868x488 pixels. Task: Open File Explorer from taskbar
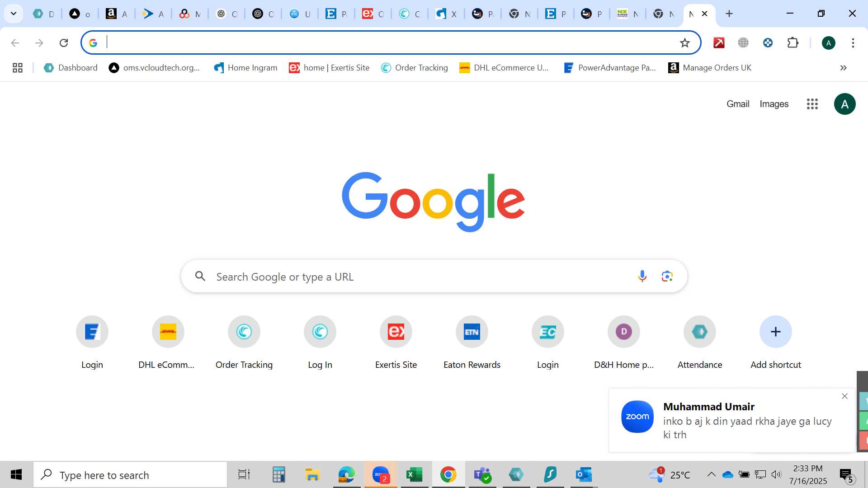tap(312, 474)
